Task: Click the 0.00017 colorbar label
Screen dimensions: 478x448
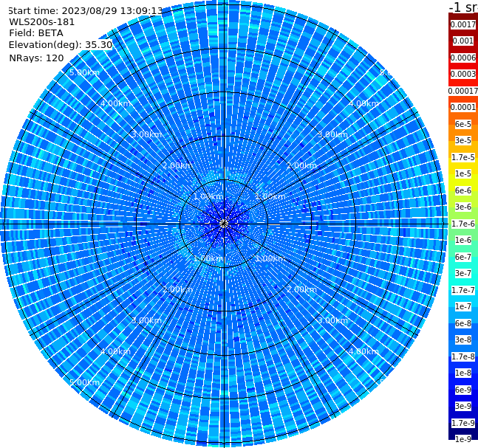Action: click(462, 91)
